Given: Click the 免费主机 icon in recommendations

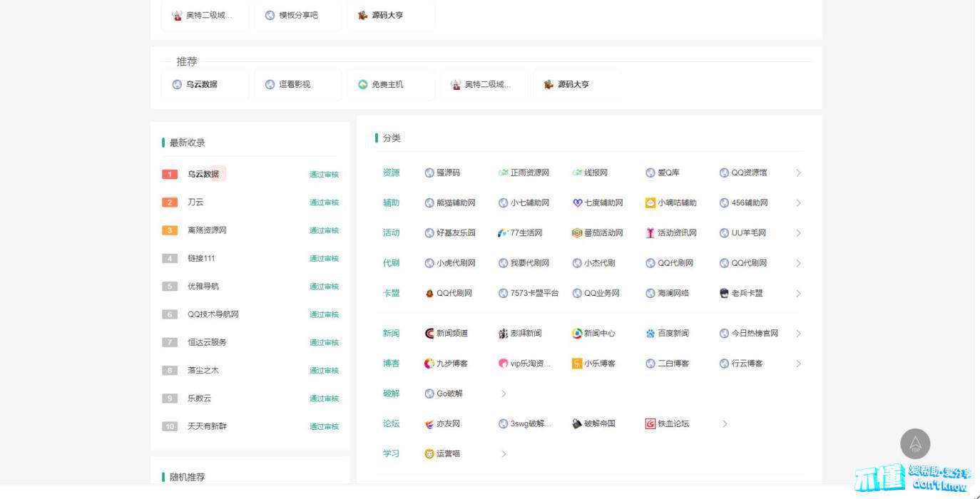Looking at the screenshot, I should (363, 85).
